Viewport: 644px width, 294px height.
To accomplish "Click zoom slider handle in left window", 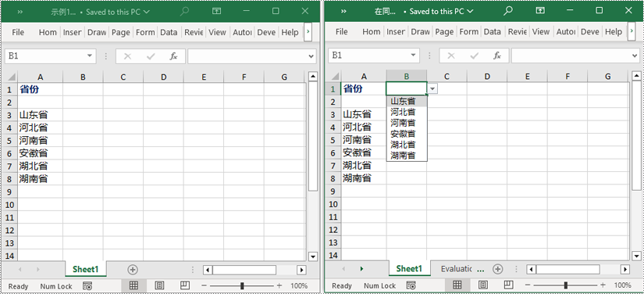I will [242, 285].
